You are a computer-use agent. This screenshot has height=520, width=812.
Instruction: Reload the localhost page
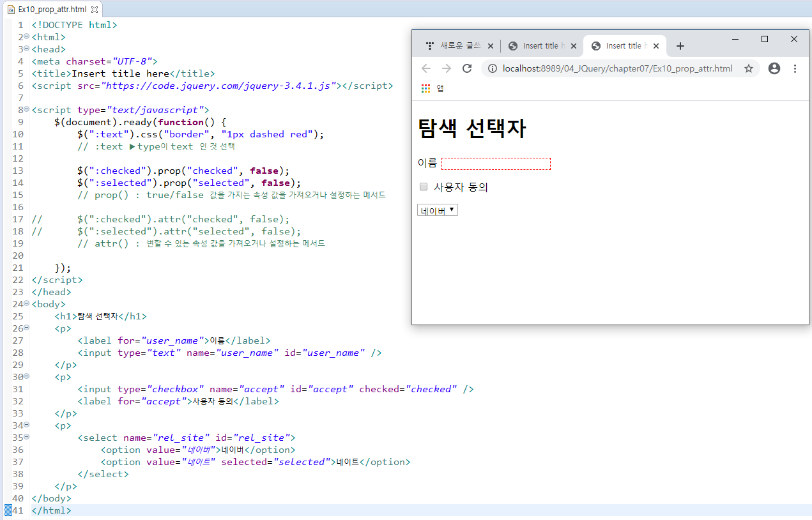pos(467,68)
